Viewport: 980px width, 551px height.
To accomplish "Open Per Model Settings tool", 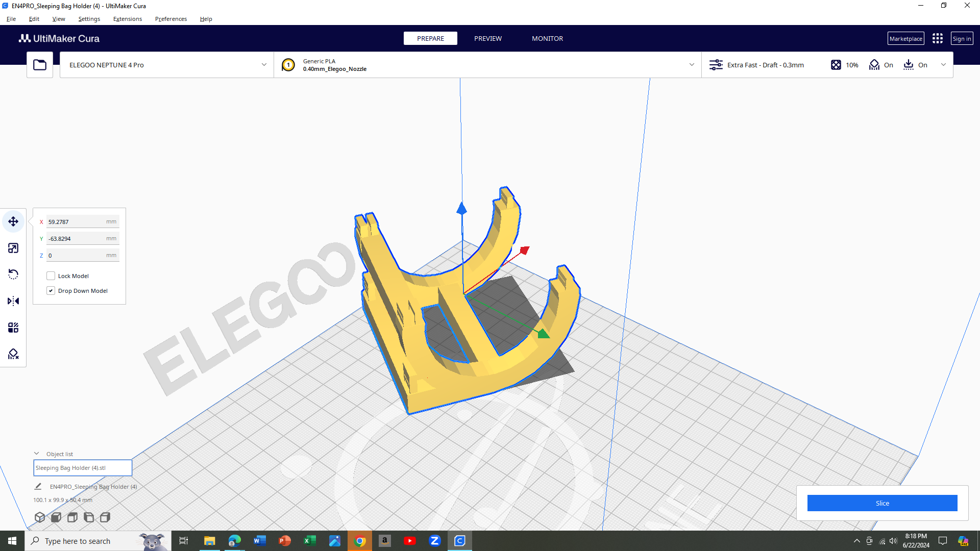I will pos(13,328).
